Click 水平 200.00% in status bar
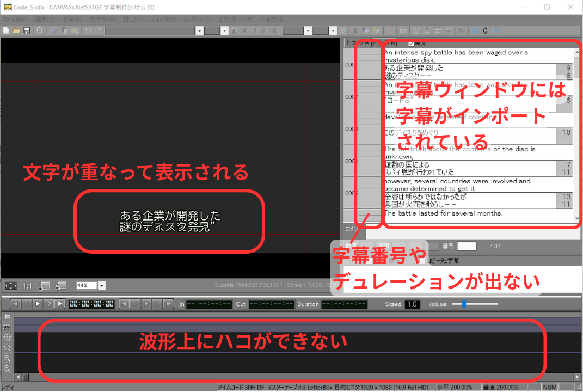Viewport: 583px width, 392px height. click(x=455, y=387)
